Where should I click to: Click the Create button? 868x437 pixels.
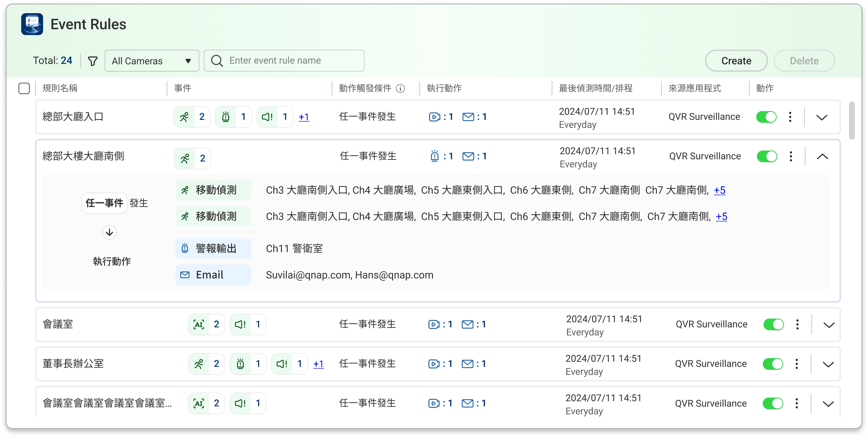click(736, 61)
